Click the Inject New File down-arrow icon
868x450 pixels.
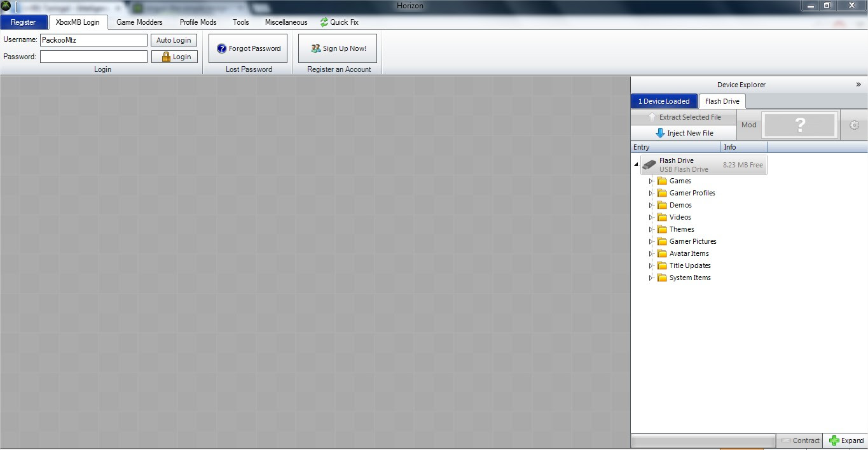660,133
